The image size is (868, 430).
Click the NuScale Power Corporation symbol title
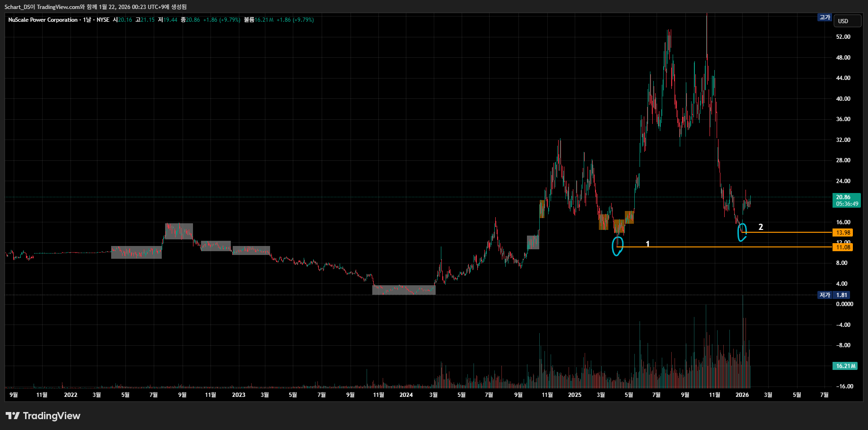tap(43, 20)
